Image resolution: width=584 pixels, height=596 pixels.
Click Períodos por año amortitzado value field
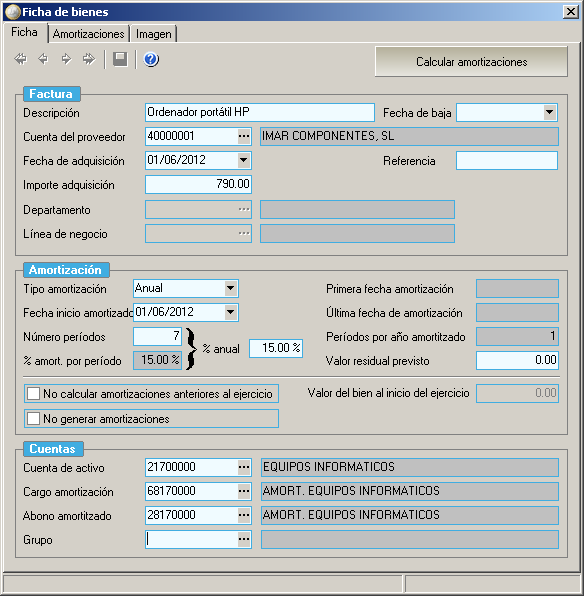[x=517, y=336]
